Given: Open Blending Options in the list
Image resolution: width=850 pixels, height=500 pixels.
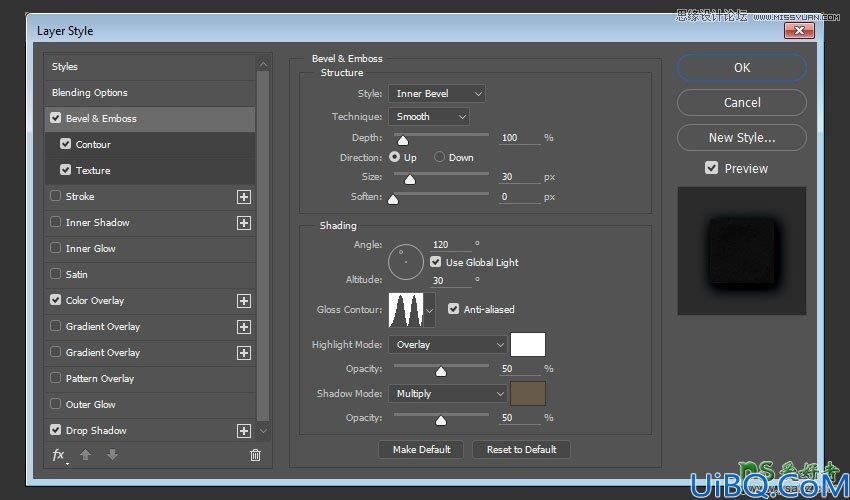Looking at the screenshot, I should [x=150, y=93].
